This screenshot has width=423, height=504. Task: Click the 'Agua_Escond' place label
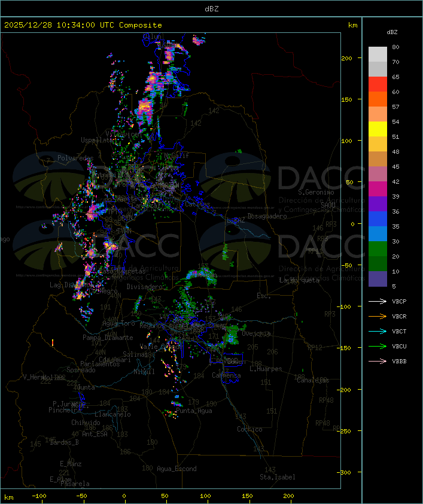[176, 469]
